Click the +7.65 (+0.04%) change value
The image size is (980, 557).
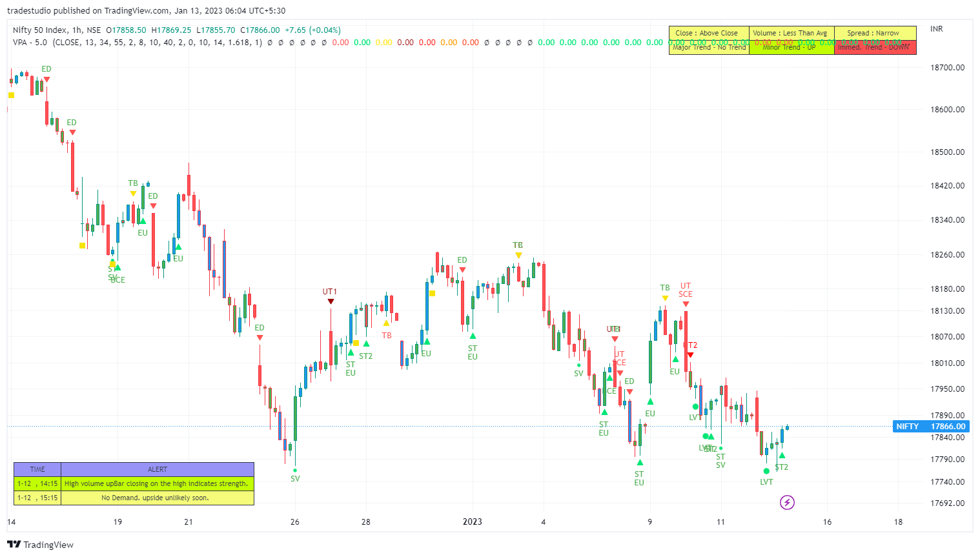[313, 30]
